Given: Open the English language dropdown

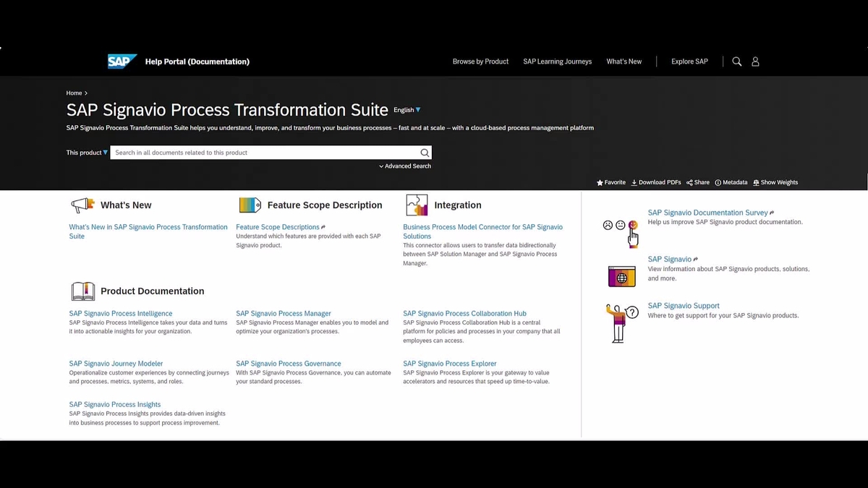Looking at the screenshot, I should [407, 110].
